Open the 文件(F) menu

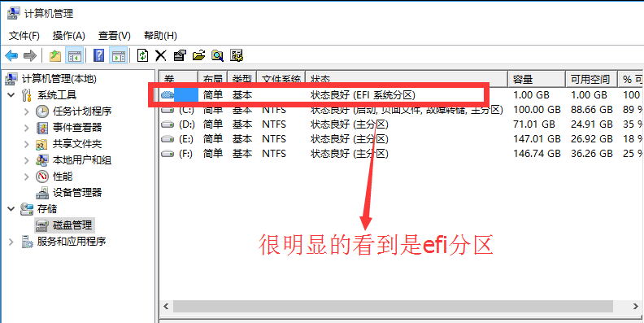(x=24, y=35)
